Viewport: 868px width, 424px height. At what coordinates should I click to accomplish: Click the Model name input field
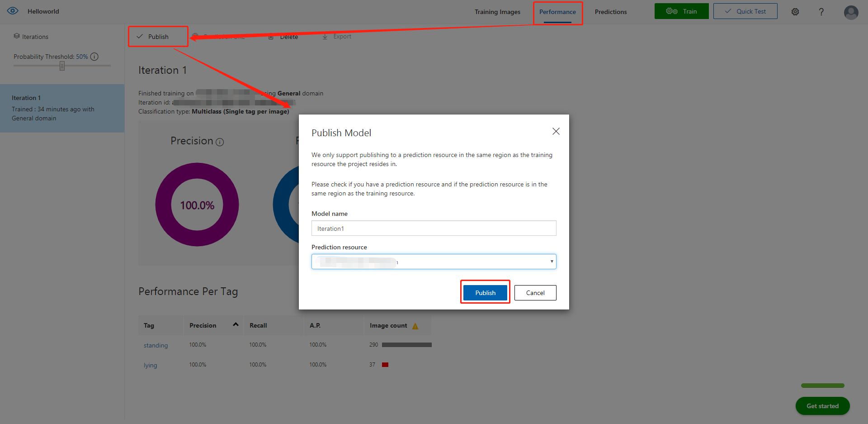434,229
